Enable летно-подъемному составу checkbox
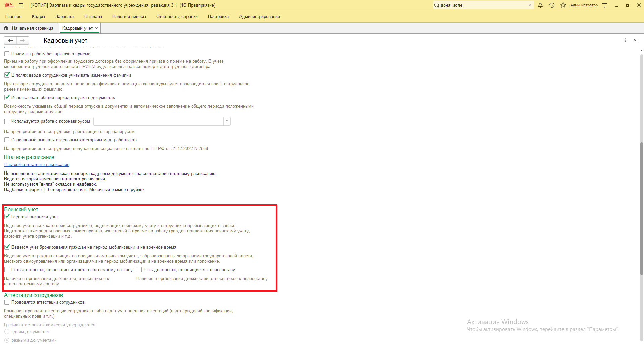Viewport: 644px width, 344px height. coord(7,269)
